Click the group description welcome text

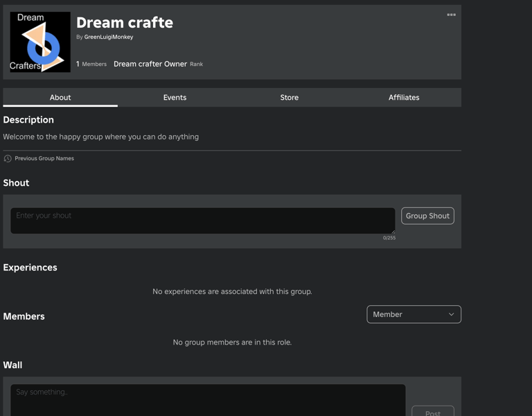click(100, 137)
